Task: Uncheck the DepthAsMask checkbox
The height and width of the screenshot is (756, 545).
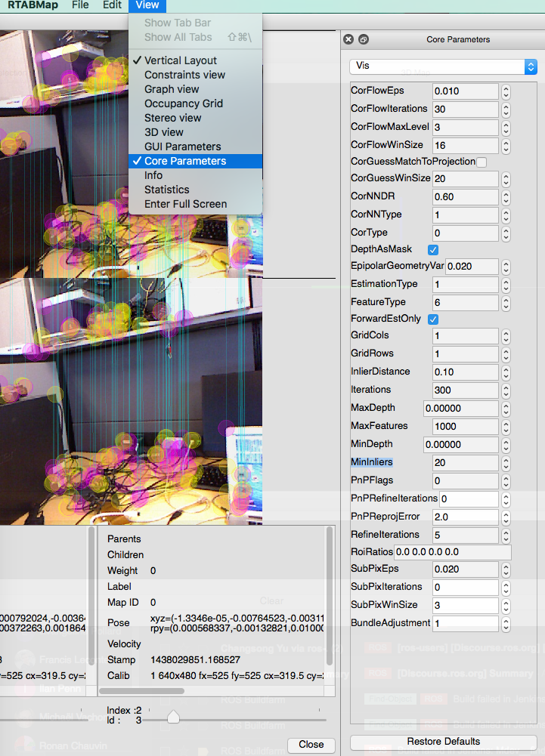Action: (x=433, y=249)
